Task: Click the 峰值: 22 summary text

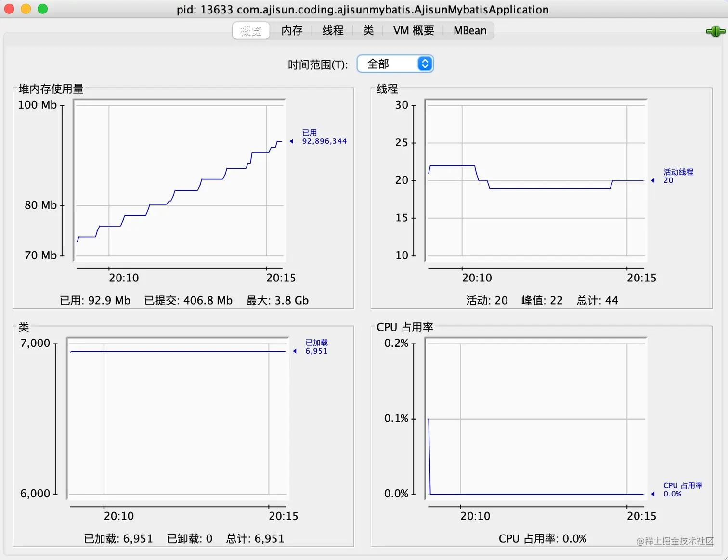Action: (x=542, y=301)
